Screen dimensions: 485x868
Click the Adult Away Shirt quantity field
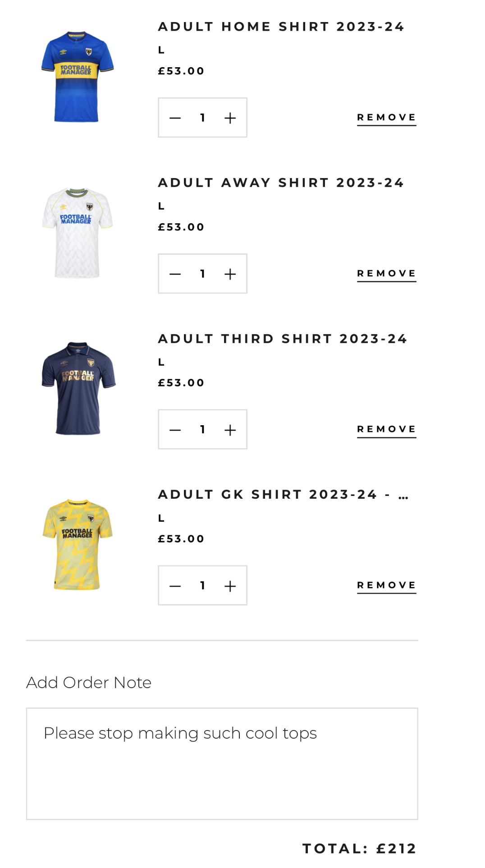pyautogui.click(x=203, y=274)
